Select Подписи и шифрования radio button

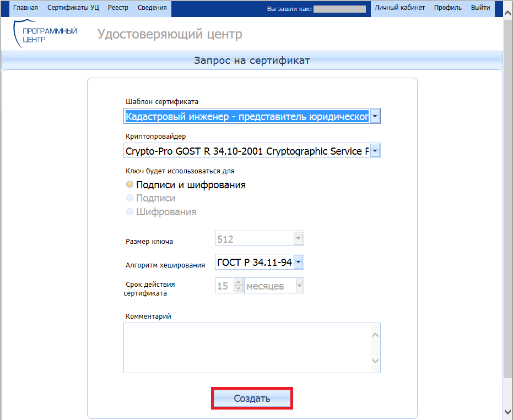click(130, 185)
